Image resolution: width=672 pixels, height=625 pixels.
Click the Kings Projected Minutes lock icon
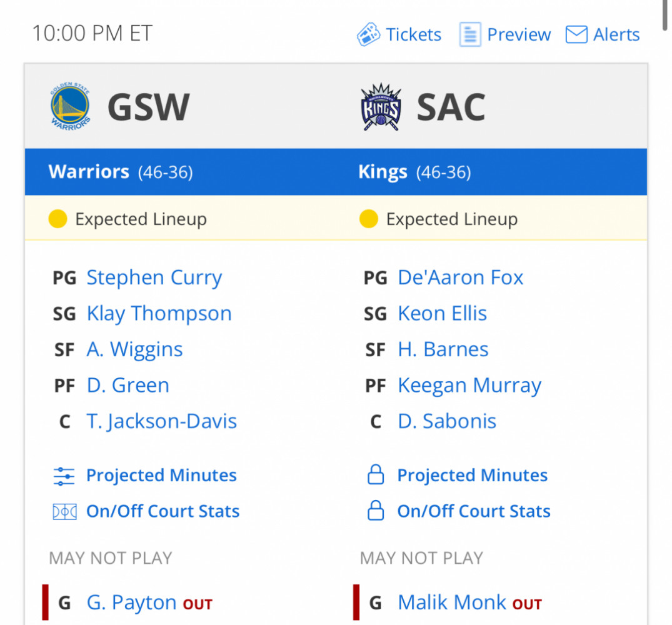coord(376,474)
